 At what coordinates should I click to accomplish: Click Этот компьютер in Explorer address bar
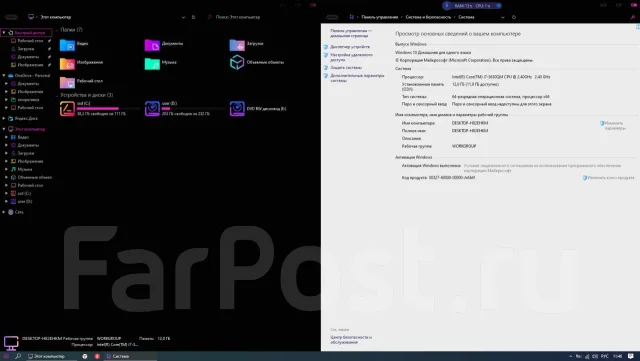[x=56, y=17]
